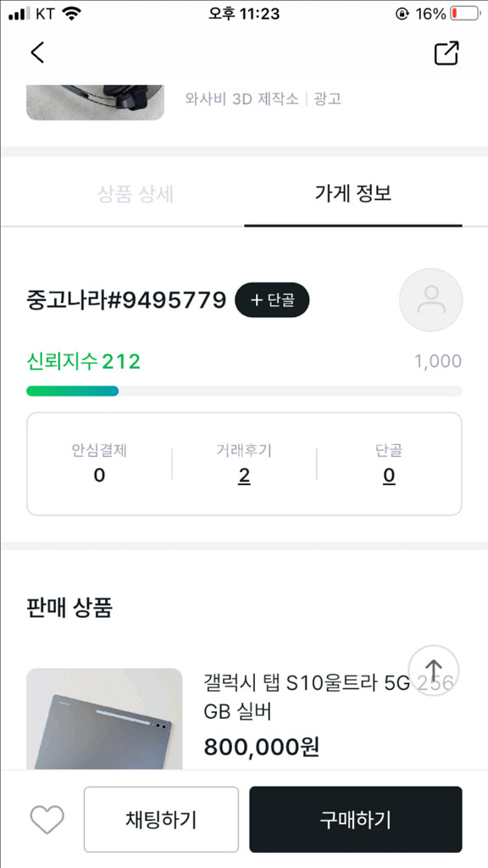
Task: Tap 단골 count showing 0
Action: tap(388, 476)
